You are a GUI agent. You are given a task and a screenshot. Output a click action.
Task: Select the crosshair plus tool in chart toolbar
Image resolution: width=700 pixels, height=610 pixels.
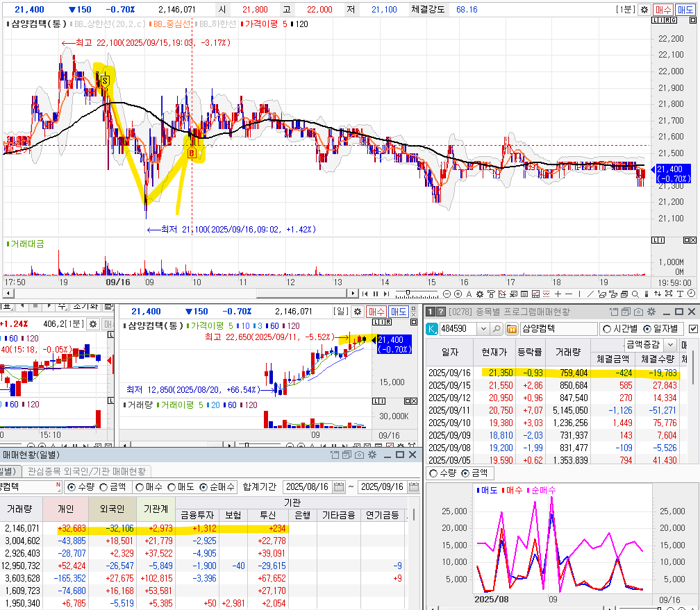(558, 294)
